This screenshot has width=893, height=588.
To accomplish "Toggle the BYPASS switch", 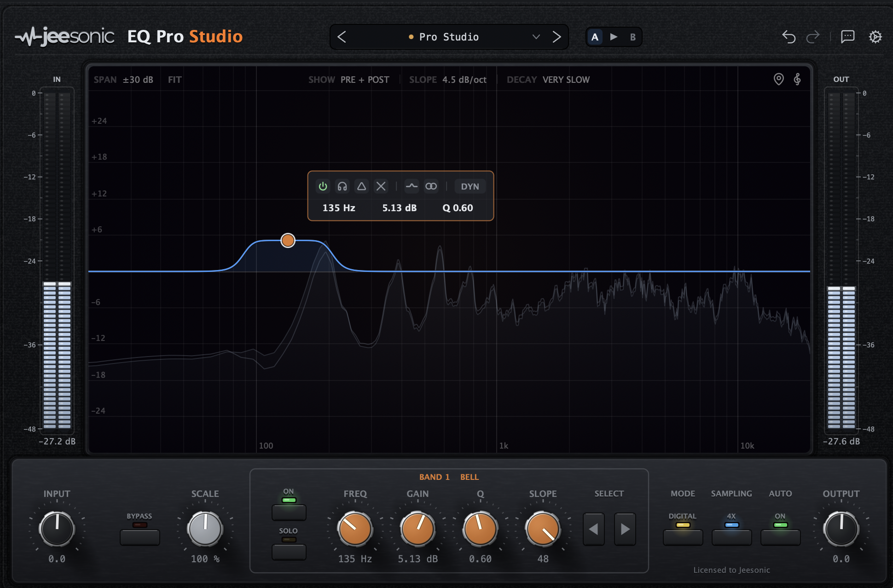I will coord(139,537).
